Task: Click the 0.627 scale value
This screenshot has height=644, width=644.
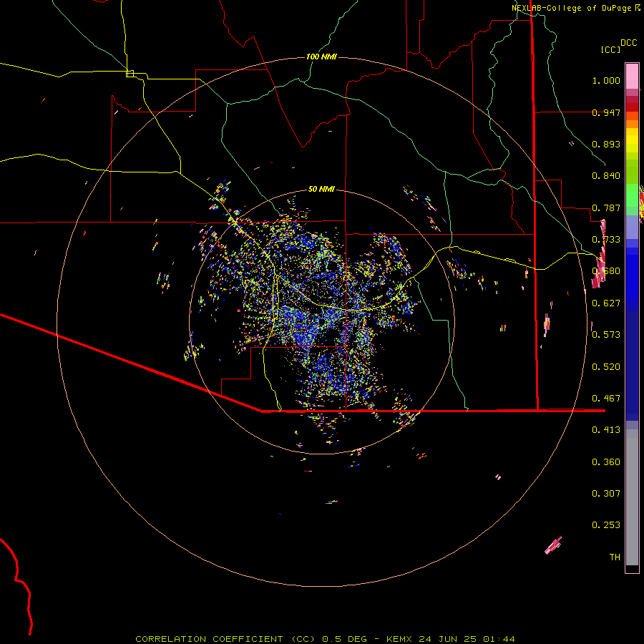Action: coord(606,303)
